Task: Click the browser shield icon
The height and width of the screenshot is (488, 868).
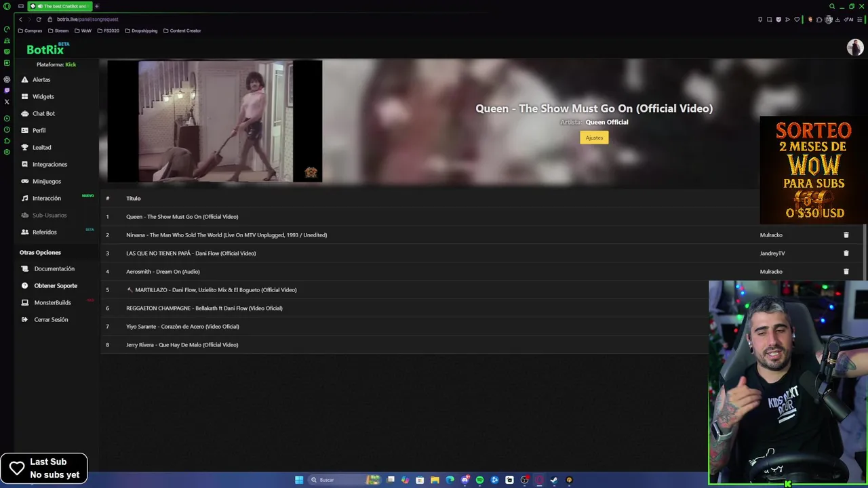Action: click(778, 20)
